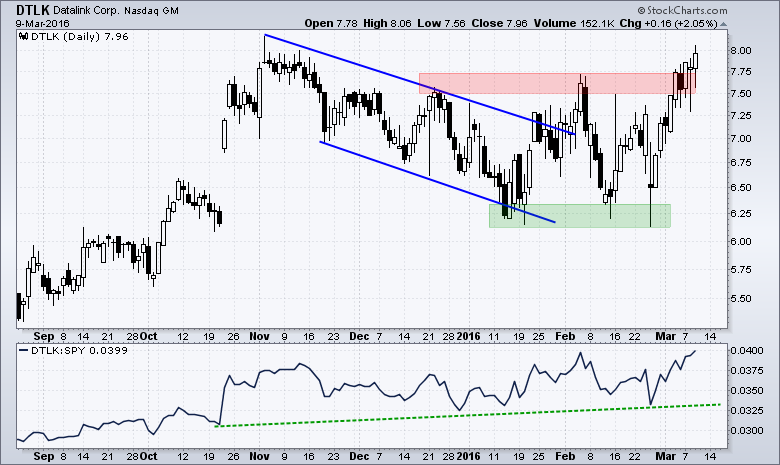The height and width of the screenshot is (465, 780).
Task: Click the 6.00 price axis label
Action: 741,241
